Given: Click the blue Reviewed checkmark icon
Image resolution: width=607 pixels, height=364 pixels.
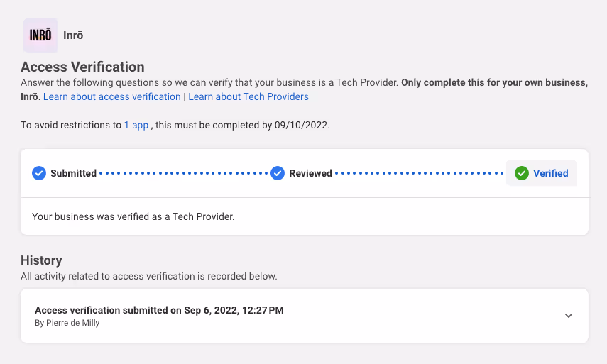Looking at the screenshot, I should pyautogui.click(x=278, y=173).
